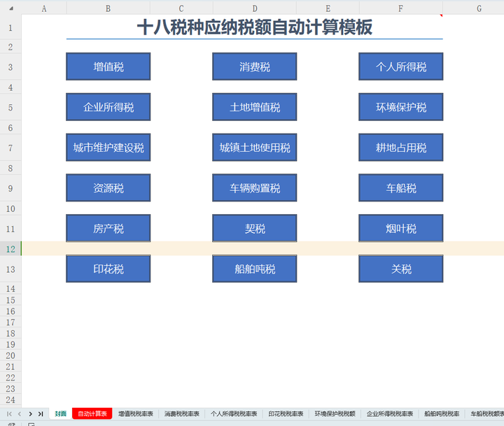Select row 17 header
Image resolution: width=504 pixels, height=426 pixels.
10,322
